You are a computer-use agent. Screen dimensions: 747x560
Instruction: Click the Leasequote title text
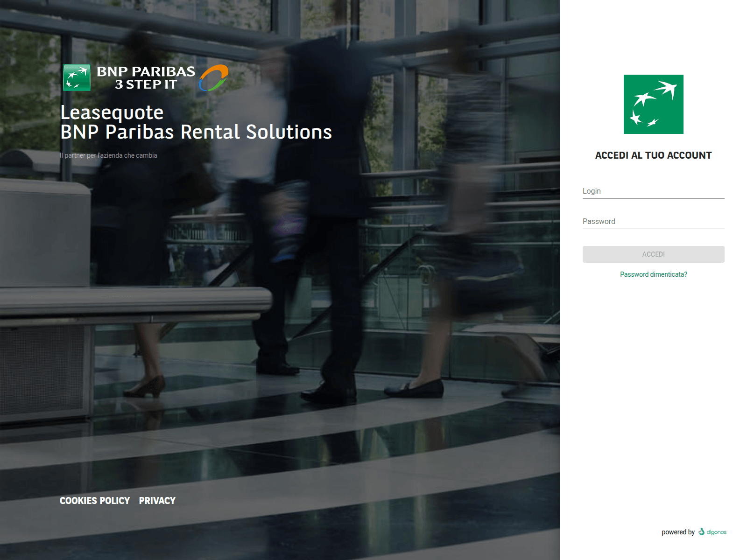[x=112, y=113]
